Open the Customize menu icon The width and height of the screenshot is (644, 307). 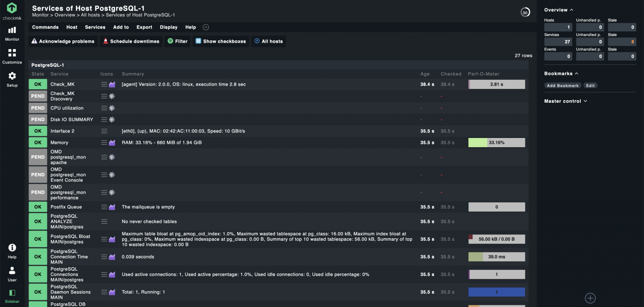click(x=12, y=56)
